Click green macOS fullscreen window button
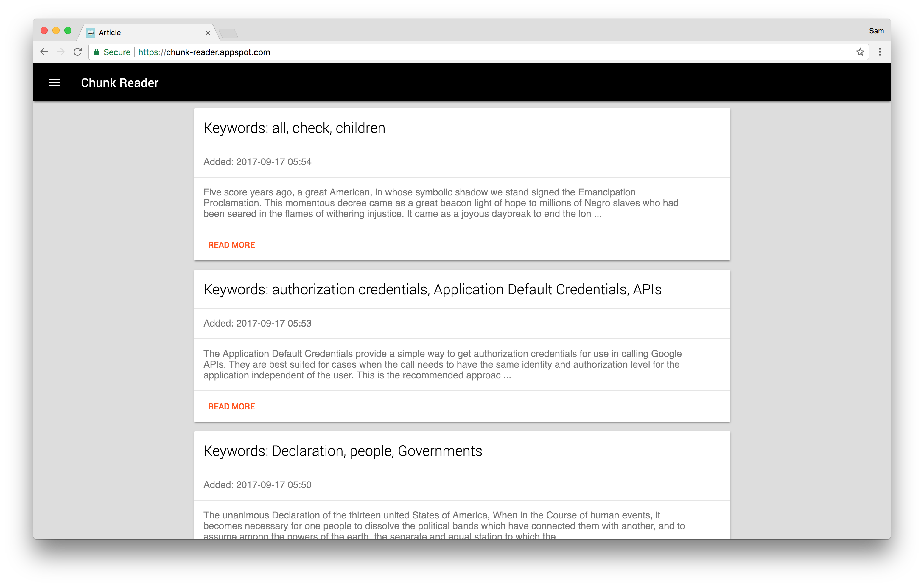The image size is (924, 587). [x=68, y=31]
